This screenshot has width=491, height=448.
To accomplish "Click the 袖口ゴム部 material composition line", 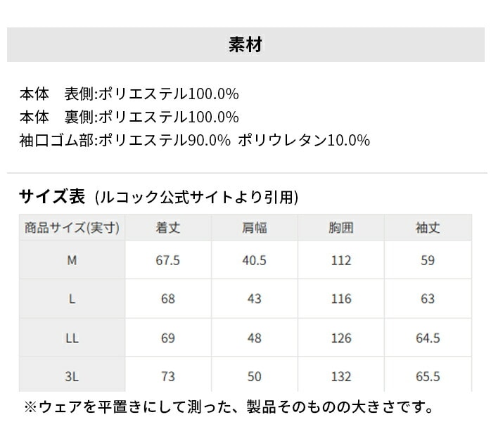I will (194, 140).
